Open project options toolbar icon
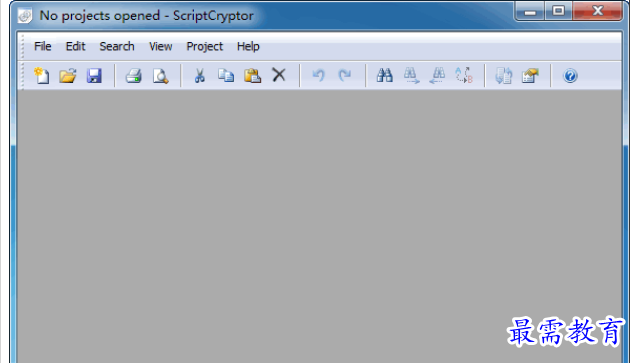 pyautogui.click(x=530, y=75)
